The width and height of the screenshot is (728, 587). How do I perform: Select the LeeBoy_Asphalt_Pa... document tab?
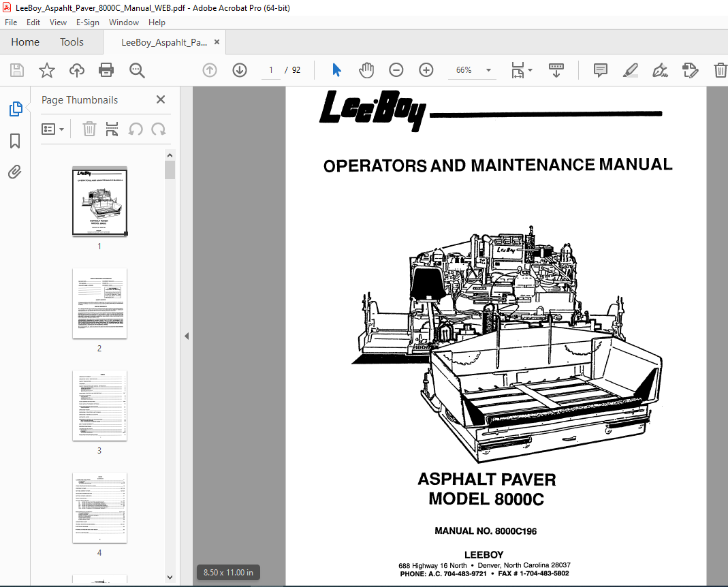164,42
